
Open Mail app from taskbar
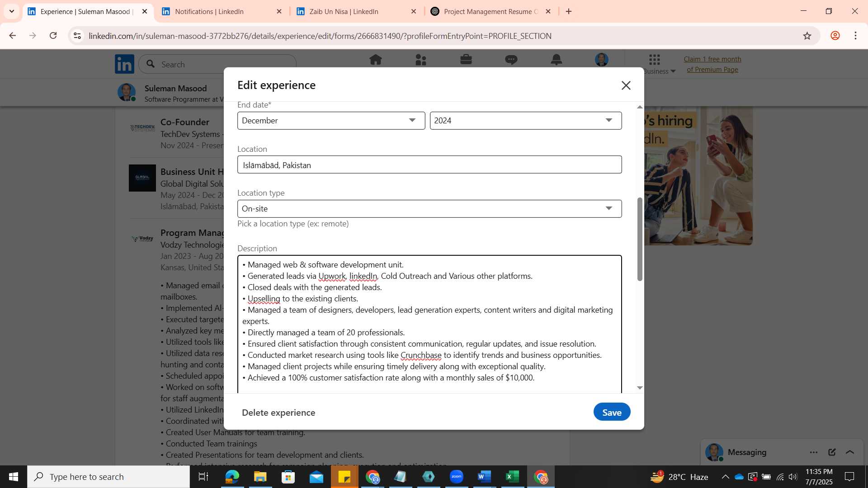[316, 477]
